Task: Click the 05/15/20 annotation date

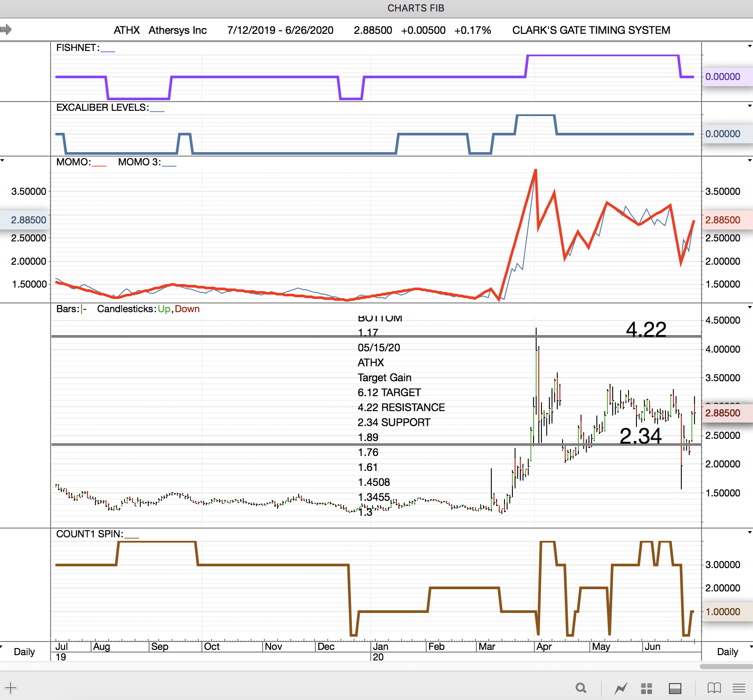Action: (x=379, y=347)
